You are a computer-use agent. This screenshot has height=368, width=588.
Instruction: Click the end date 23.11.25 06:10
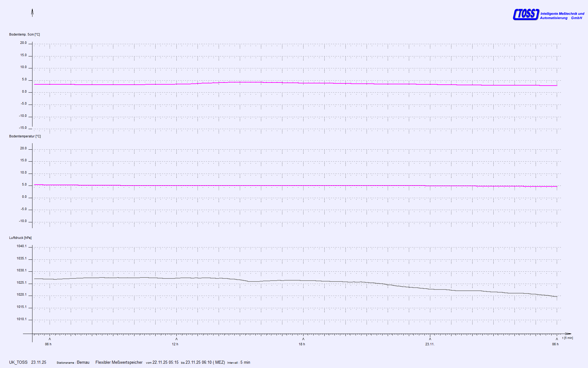[198, 362]
